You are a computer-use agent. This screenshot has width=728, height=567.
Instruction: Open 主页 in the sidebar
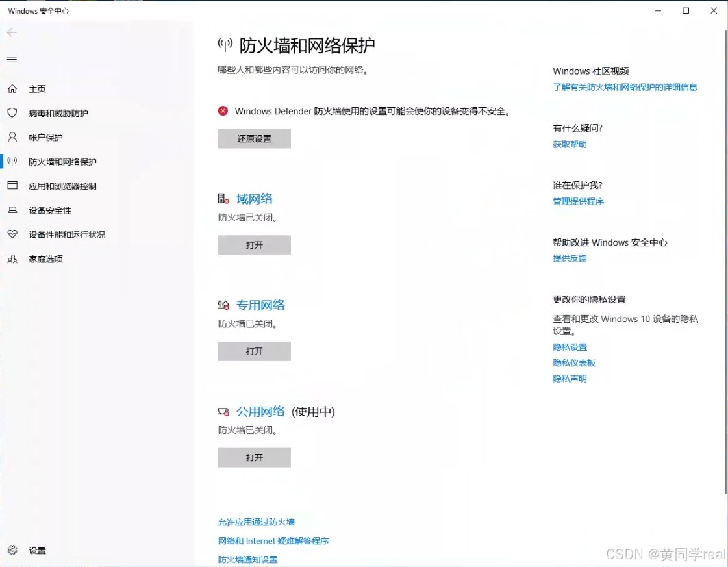coord(37,89)
